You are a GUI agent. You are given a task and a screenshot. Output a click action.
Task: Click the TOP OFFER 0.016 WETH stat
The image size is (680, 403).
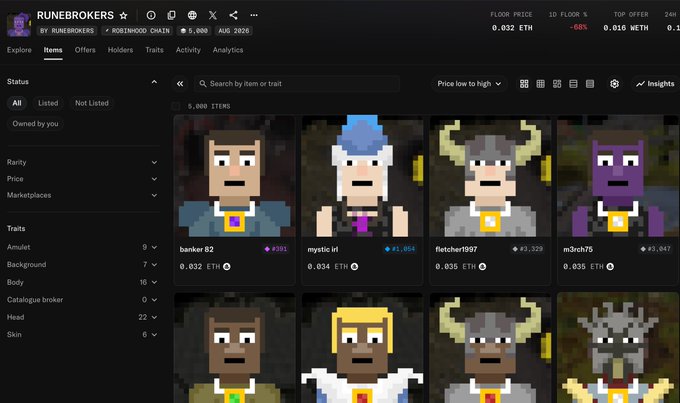[x=626, y=22]
